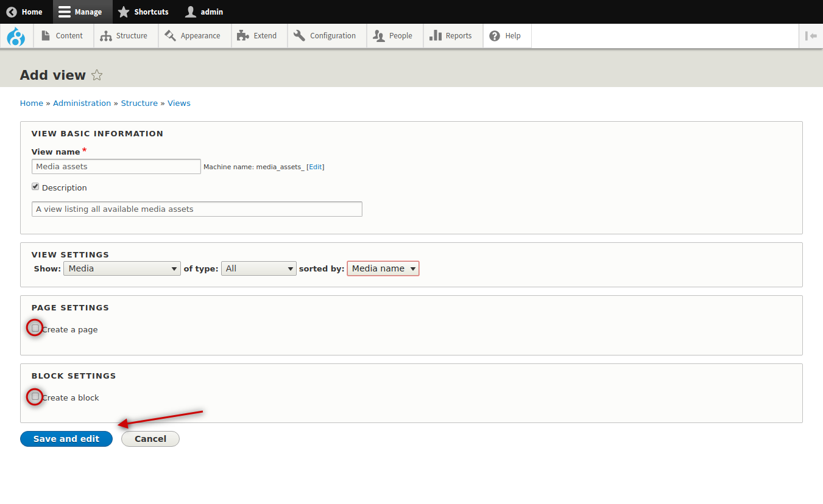This screenshot has width=823, height=504.
Task: Star this page as a shortcut
Action: coord(97,75)
